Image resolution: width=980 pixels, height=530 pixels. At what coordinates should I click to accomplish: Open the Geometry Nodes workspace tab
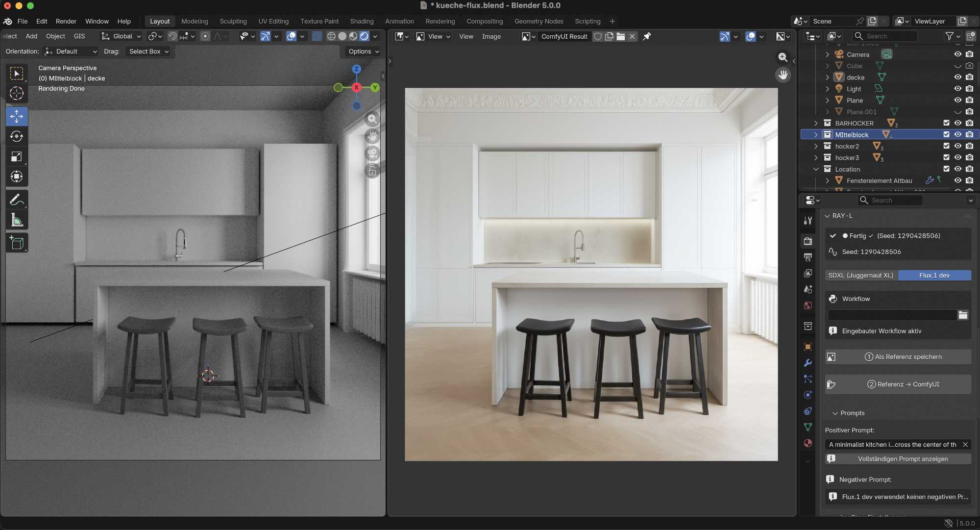click(539, 21)
